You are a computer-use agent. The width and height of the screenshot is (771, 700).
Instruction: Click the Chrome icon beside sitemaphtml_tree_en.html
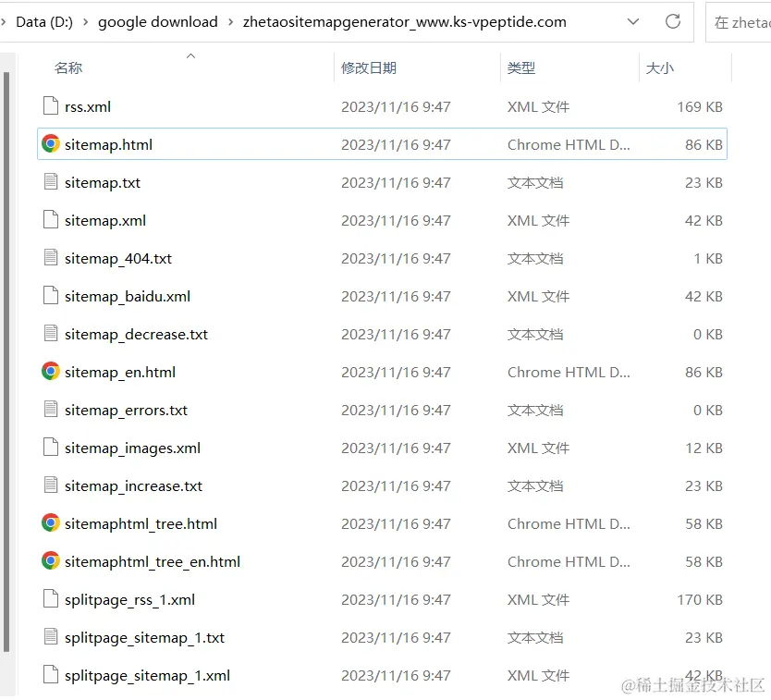[51, 560]
